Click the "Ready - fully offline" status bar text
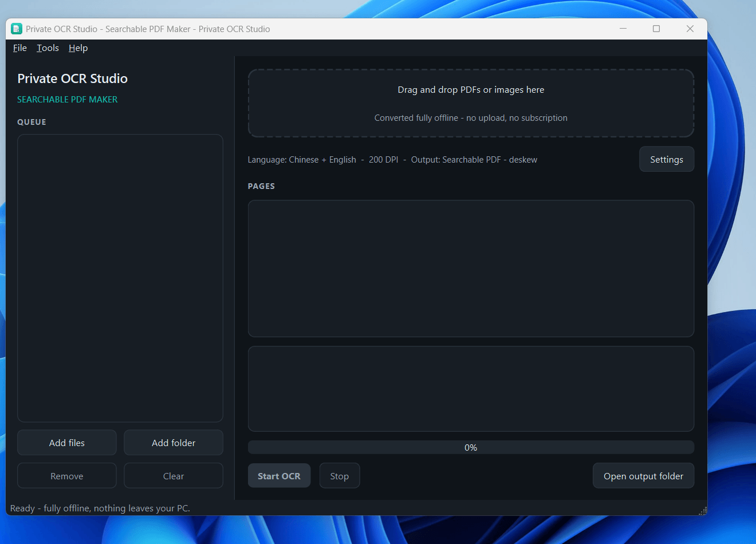756x544 pixels. coord(100,508)
